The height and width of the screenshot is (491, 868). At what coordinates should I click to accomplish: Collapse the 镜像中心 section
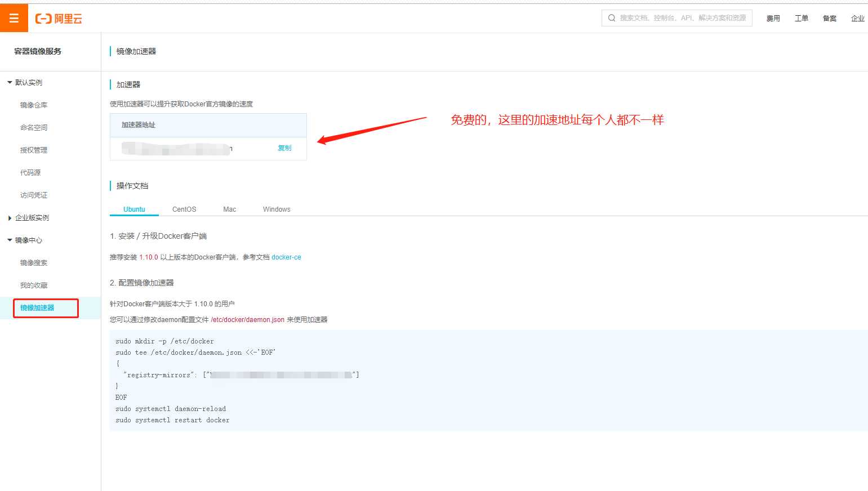(25, 240)
